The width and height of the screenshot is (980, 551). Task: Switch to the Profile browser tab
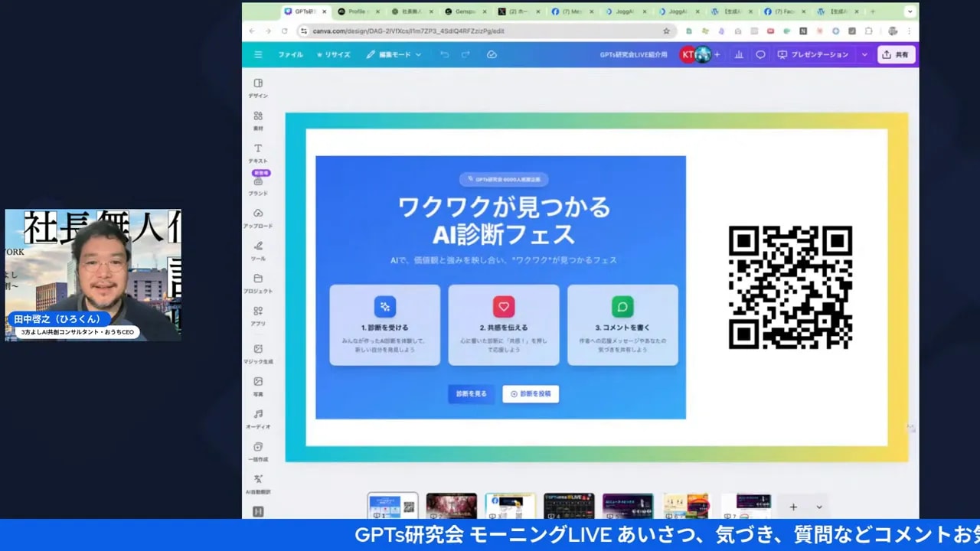pyautogui.click(x=356, y=11)
